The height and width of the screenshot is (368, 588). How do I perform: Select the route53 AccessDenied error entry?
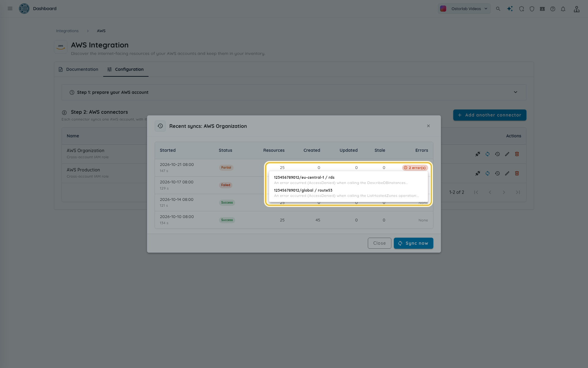click(348, 193)
